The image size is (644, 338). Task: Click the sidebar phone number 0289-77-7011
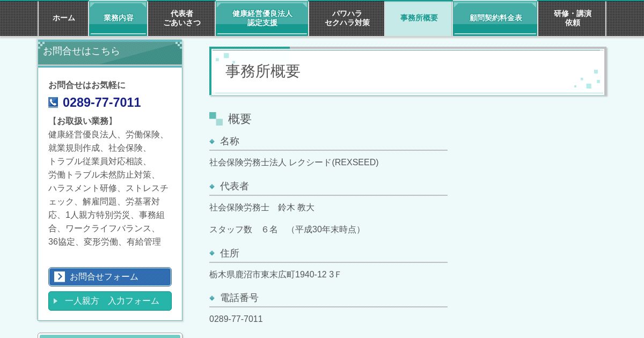(x=101, y=102)
